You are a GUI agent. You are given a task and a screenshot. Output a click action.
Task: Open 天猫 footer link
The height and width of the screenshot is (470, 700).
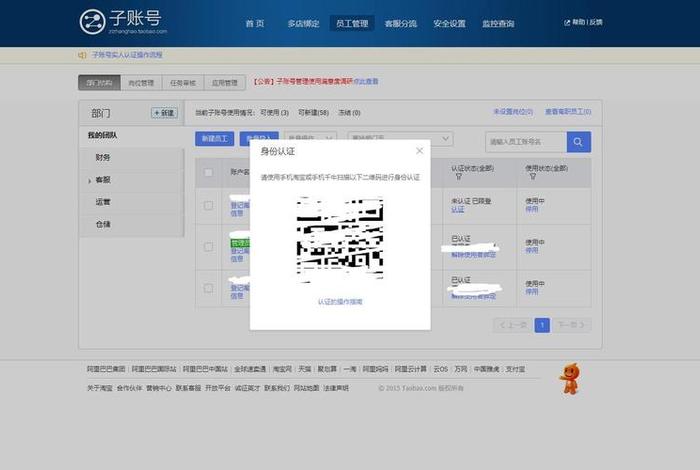coord(304,369)
